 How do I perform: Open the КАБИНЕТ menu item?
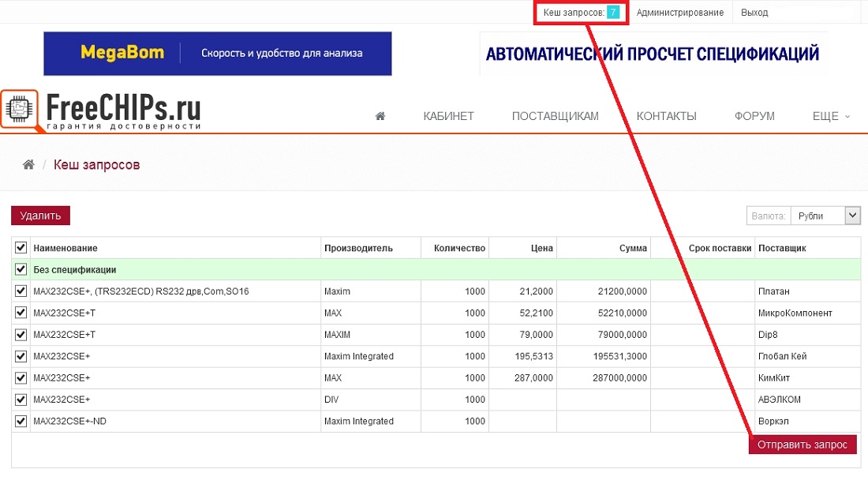click(x=448, y=116)
